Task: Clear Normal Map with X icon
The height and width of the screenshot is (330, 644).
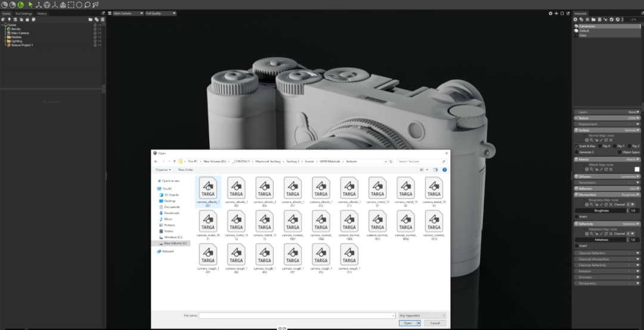Action: pos(611,140)
